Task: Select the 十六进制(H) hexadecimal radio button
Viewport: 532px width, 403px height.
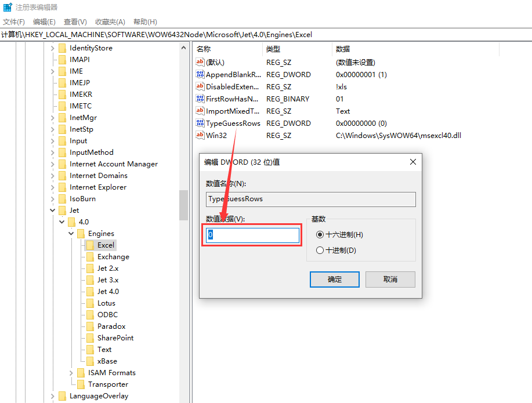Action: coord(320,235)
